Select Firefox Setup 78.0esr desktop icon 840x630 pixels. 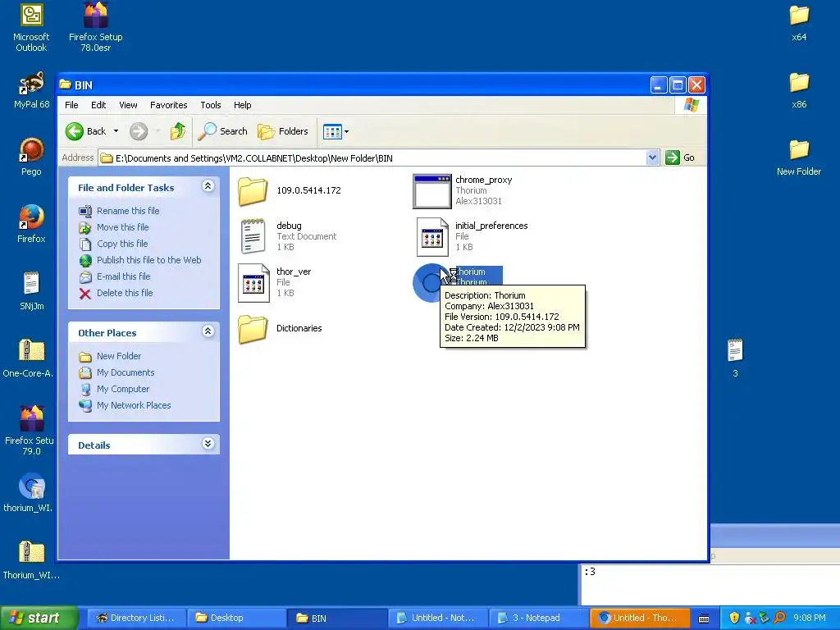[x=96, y=15]
